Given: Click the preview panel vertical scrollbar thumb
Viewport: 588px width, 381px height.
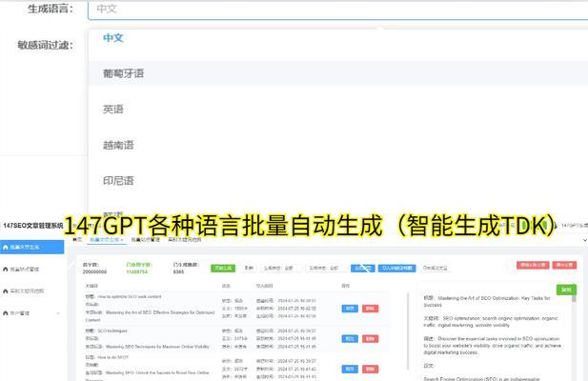Looking at the screenshot, I should (574, 298).
